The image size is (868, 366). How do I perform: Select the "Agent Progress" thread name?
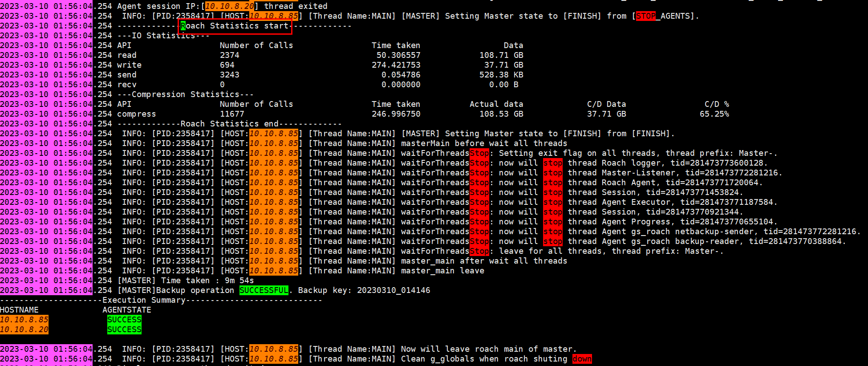636,222
